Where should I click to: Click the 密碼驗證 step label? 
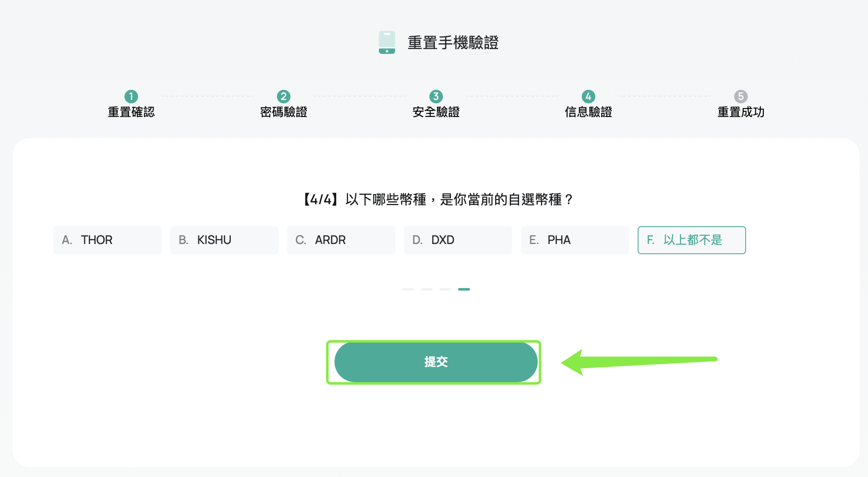[284, 112]
